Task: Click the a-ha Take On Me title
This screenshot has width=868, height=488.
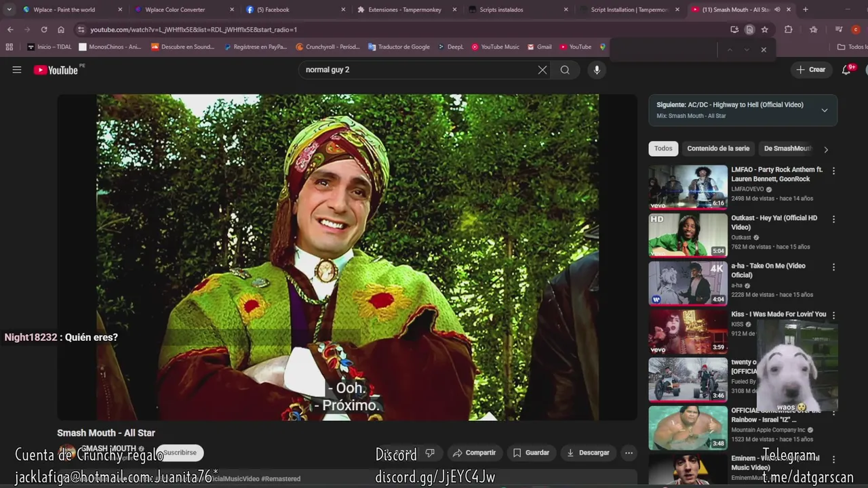Action: (768, 270)
